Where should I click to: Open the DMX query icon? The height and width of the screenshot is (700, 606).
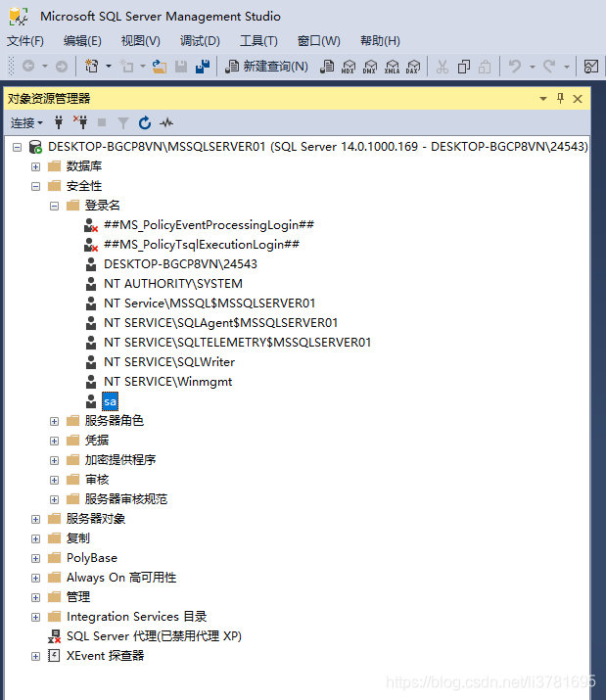pos(370,67)
